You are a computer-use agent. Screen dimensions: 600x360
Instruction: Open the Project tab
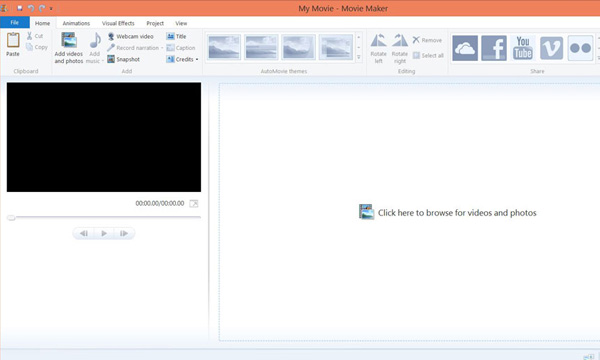155,23
